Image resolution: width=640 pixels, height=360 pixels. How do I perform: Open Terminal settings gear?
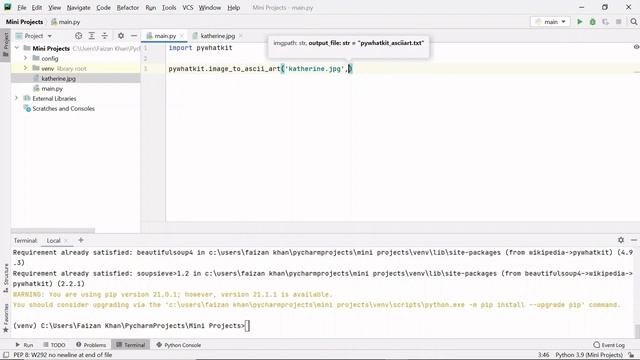coord(621,240)
